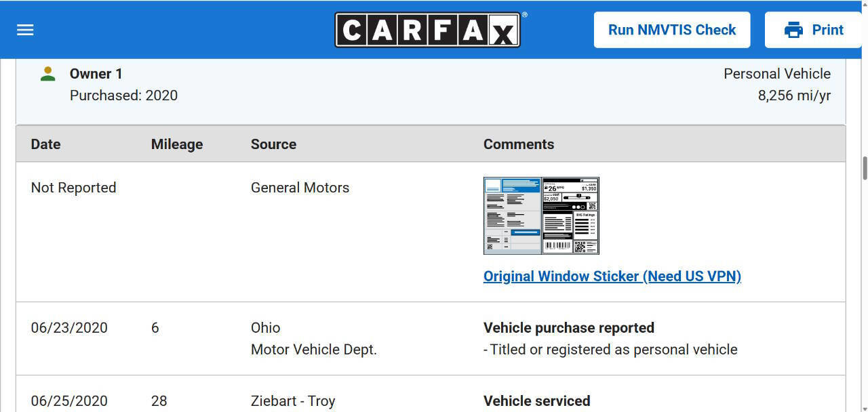The image size is (868, 412).
Task: Select mileage value 28
Action: (159, 401)
